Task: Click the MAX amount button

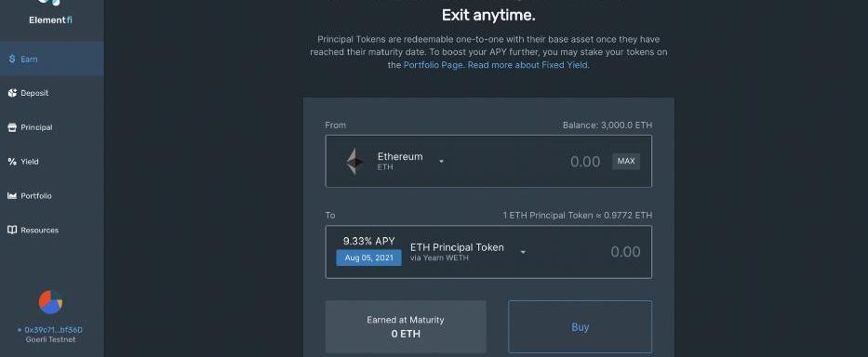Action: 626,161
